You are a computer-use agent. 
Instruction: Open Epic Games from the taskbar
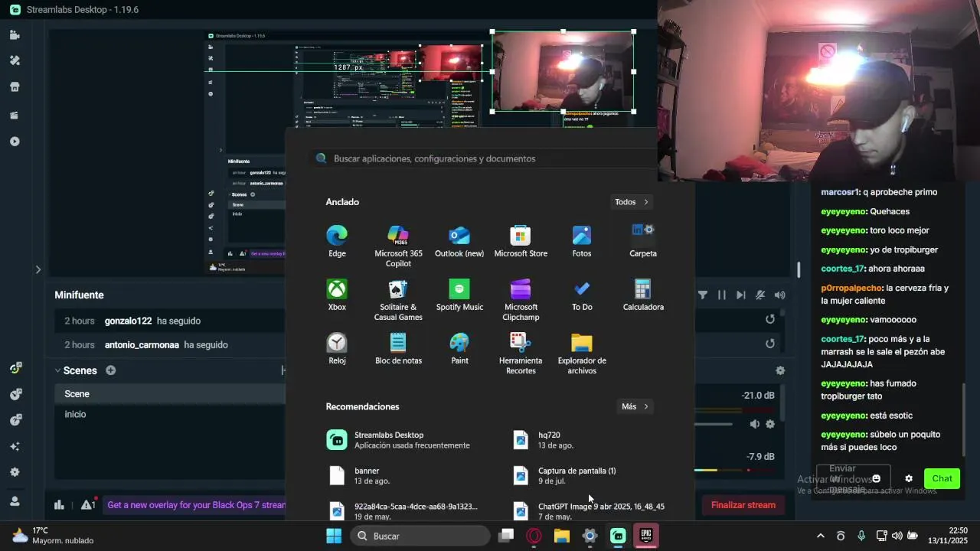coord(647,536)
